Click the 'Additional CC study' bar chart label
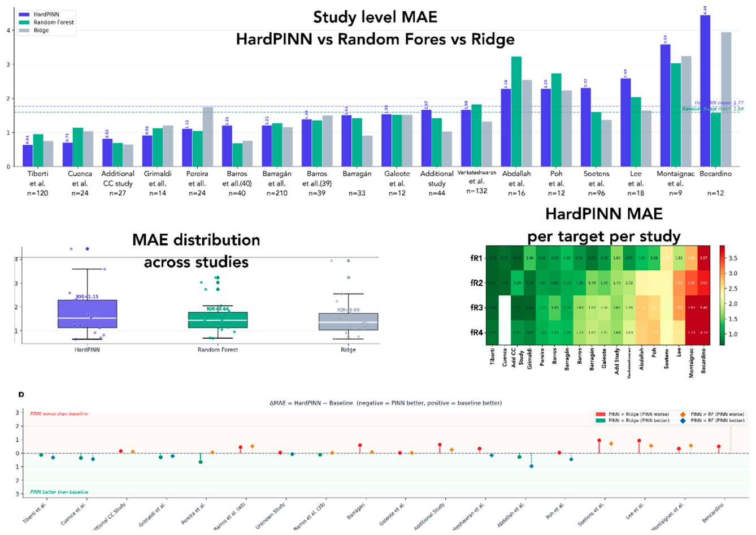The height and width of the screenshot is (535, 756). 118,178
